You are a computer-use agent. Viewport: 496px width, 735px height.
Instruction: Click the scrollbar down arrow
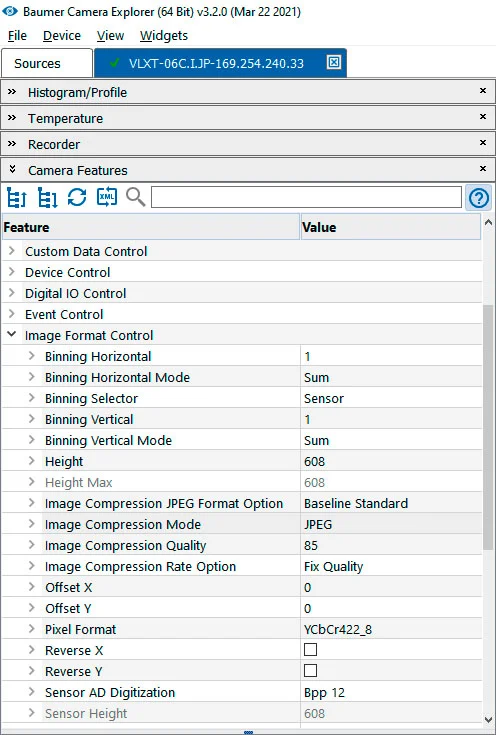488,719
